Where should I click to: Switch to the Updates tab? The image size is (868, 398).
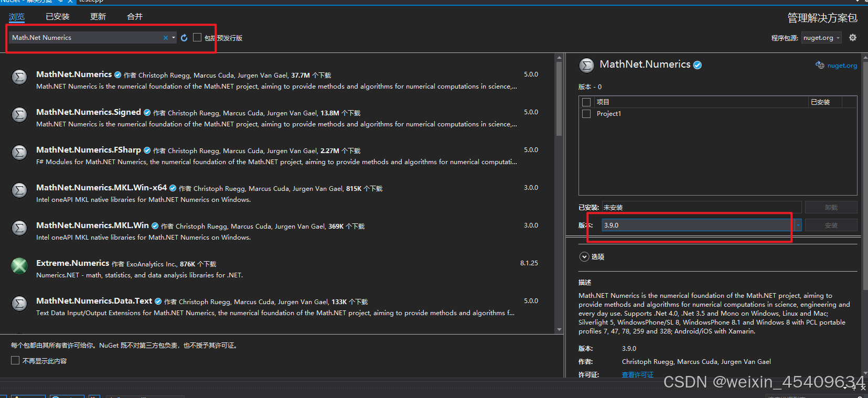click(98, 17)
